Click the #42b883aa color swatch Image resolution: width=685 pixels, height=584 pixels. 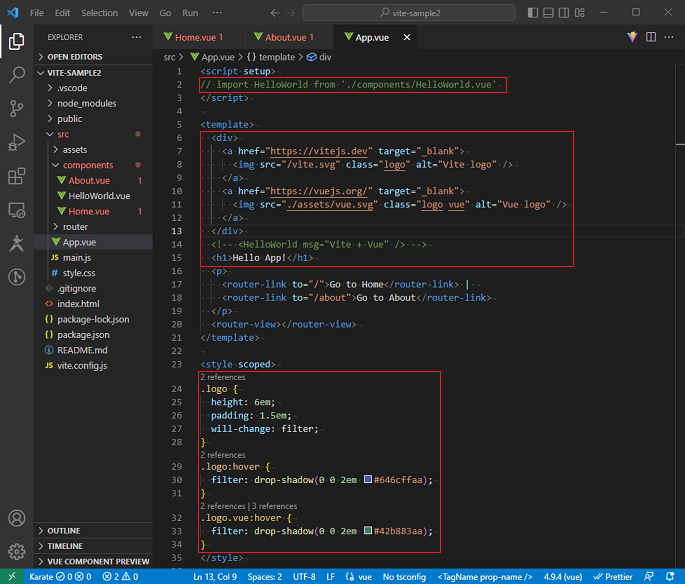tap(368, 530)
